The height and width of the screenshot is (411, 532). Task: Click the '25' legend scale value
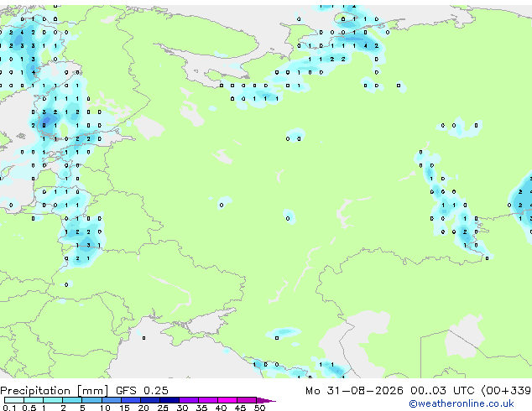tap(163, 408)
